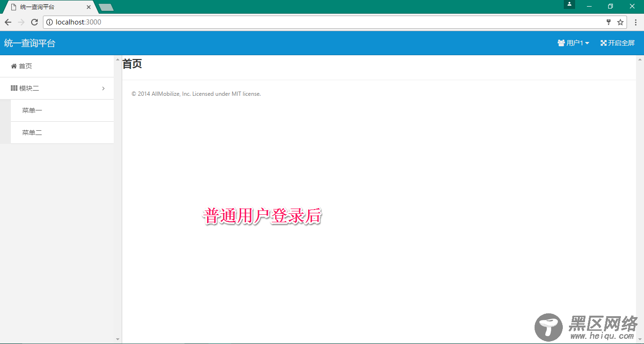Viewport: 644px width, 344px height.
Task: Go to 首页 in the sidebar
Action: click(x=57, y=66)
